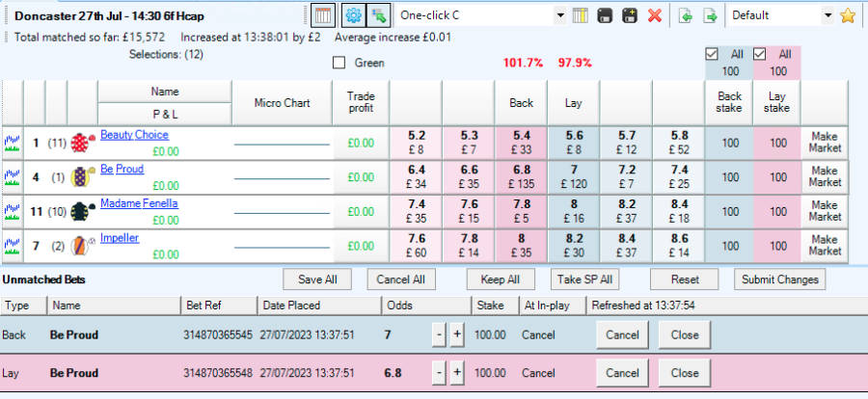Click the save profile floppy disk icon
This screenshot has width=868, height=399.
coord(605,15)
